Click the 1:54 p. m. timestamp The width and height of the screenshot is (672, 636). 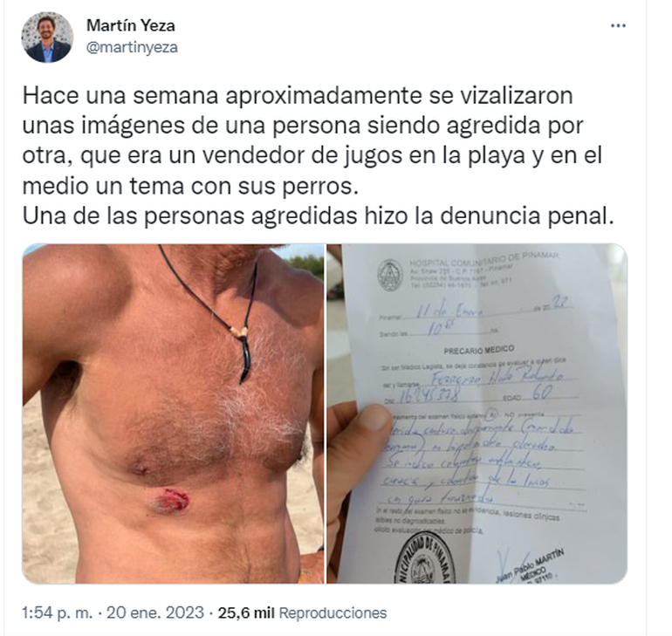(58, 612)
